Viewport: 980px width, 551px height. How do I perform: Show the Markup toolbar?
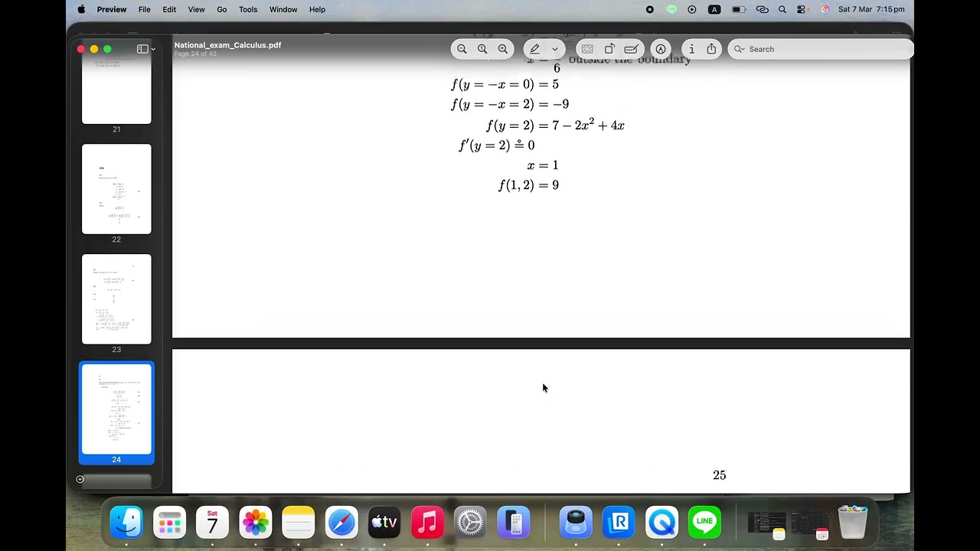coord(661,49)
